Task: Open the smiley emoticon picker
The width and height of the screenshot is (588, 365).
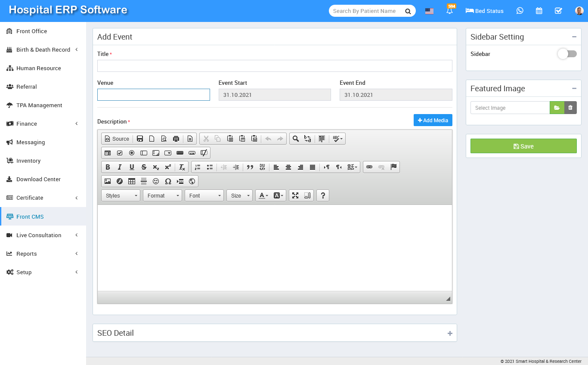Action: click(x=156, y=181)
